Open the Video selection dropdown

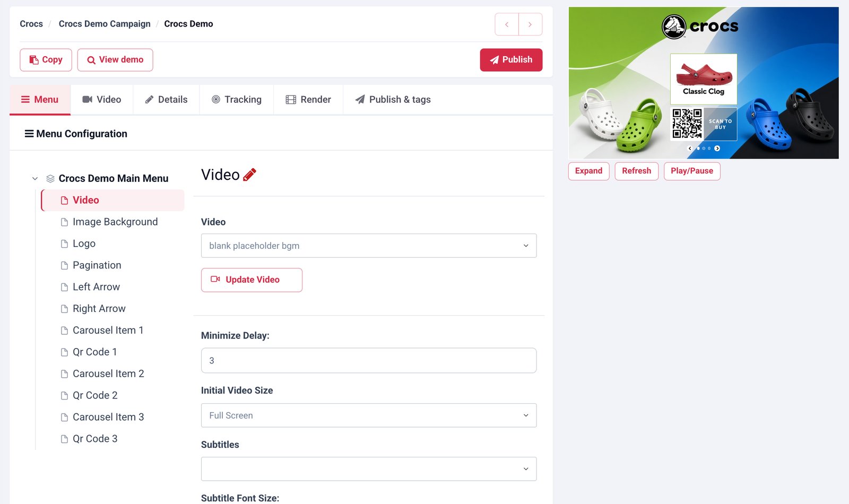(369, 246)
